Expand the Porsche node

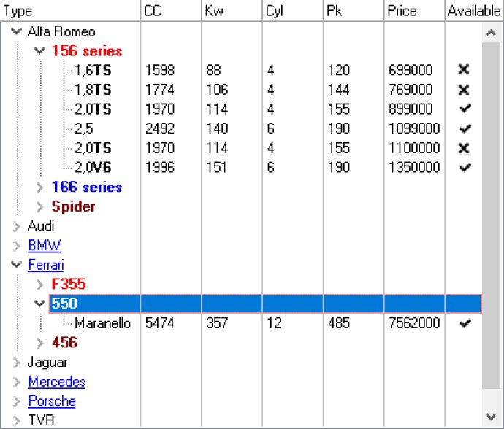coord(16,401)
